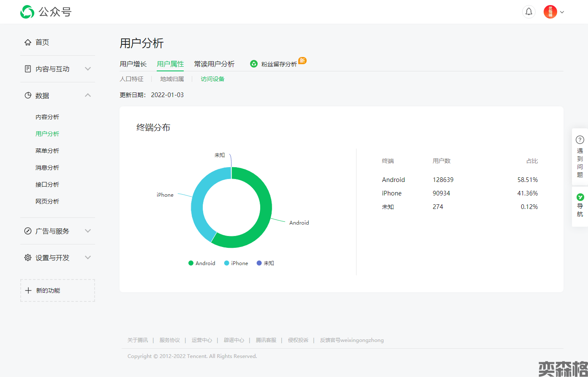Click the plus icon for 新的功能

[28, 290]
